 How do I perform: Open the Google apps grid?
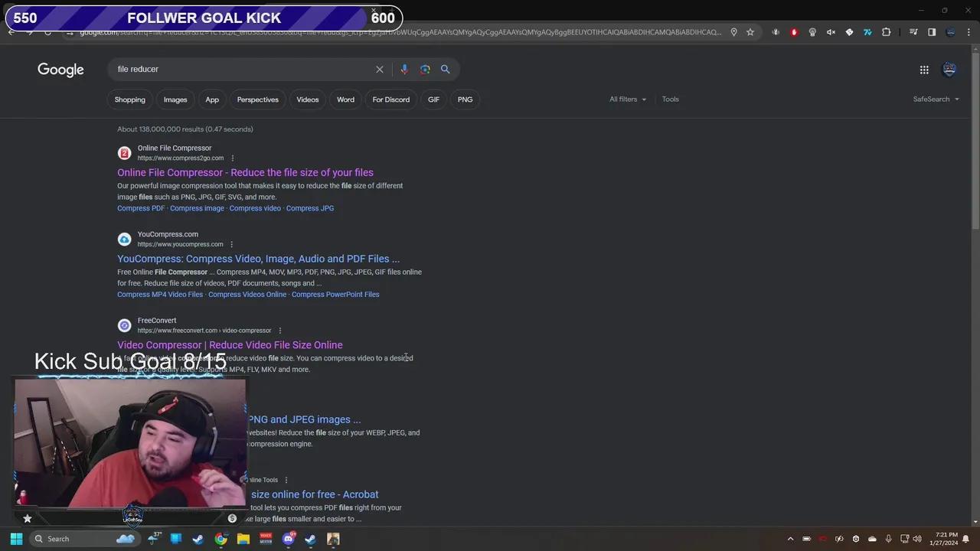pyautogui.click(x=924, y=70)
